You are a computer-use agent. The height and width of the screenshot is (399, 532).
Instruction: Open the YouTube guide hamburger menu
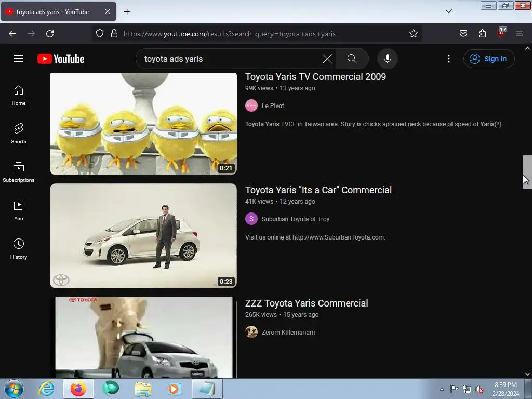pyautogui.click(x=19, y=59)
